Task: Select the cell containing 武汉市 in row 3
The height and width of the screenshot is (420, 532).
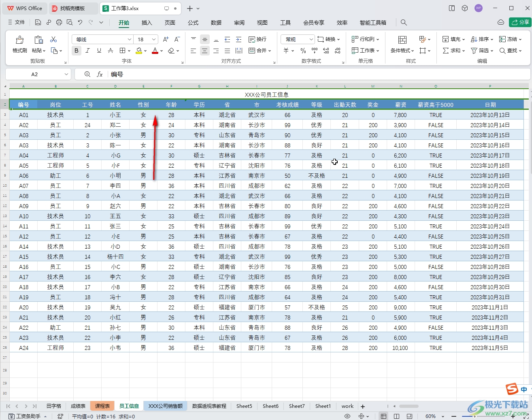Action: click(x=257, y=115)
